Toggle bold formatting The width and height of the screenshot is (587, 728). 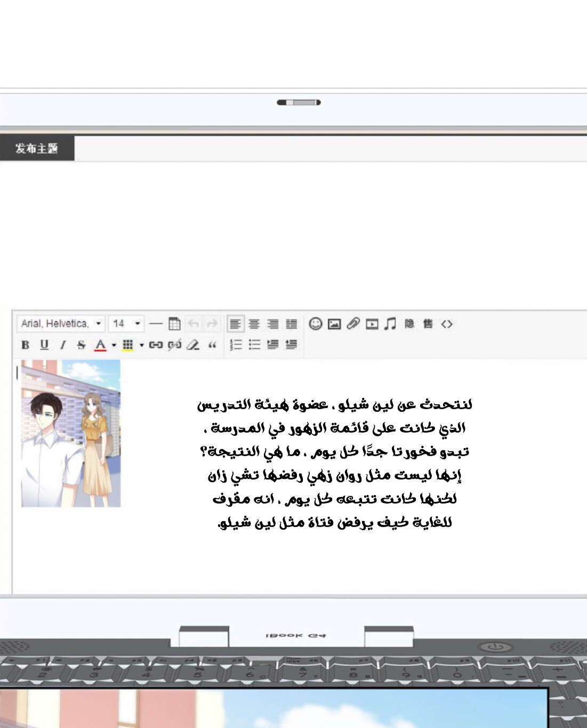[x=25, y=345]
